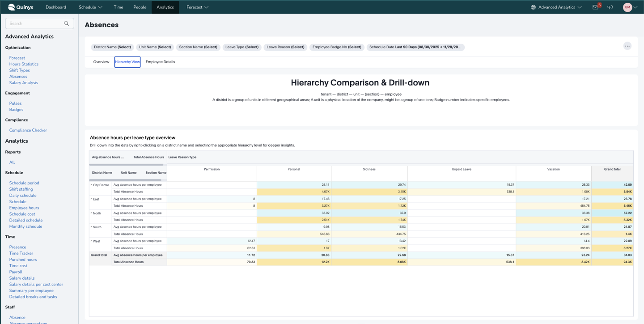Click the Quinyx logo in the header
Image resolution: width=644 pixels, height=324 pixels.
[21, 7]
